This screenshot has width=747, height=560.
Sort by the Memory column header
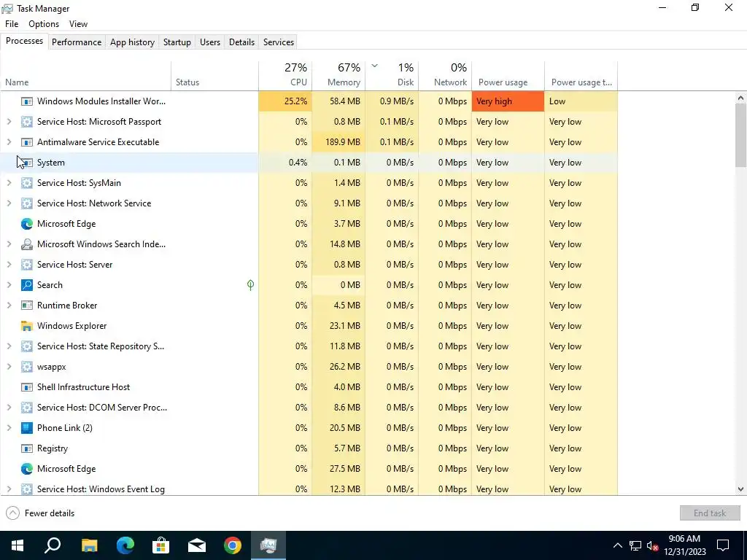[x=338, y=75]
